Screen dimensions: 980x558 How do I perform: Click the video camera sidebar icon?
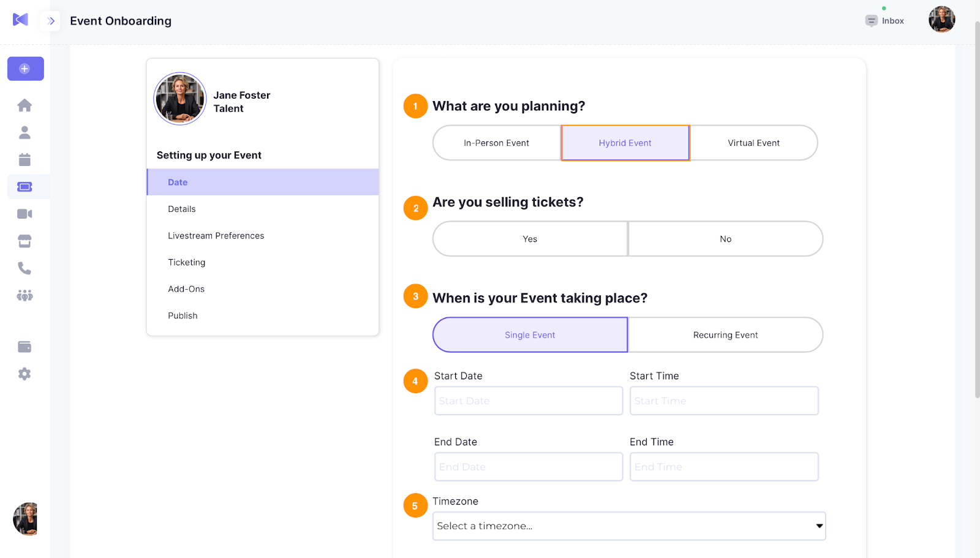coord(24,214)
